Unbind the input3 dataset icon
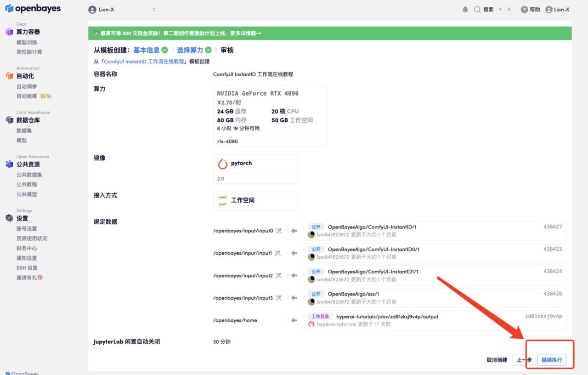The width and height of the screenshot is (588, 375). point(278,298)
